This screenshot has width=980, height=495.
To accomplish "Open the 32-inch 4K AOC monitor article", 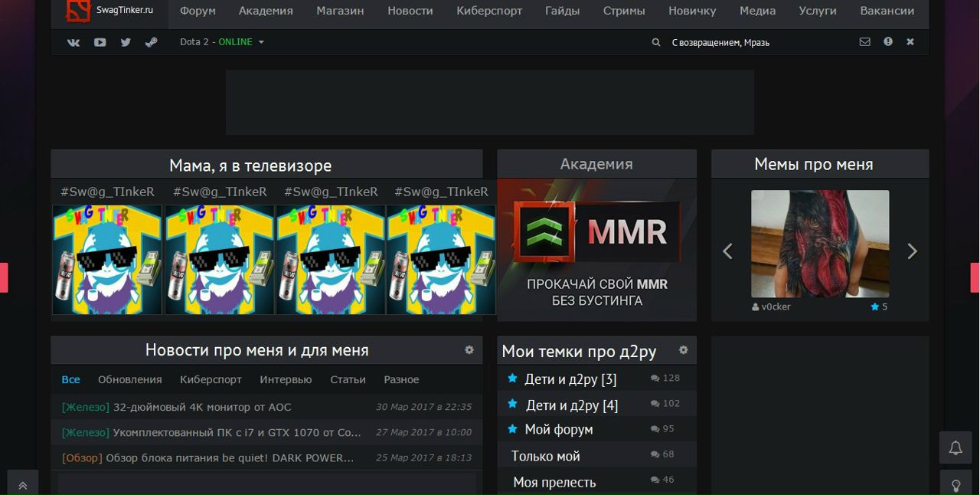I will 202,407.
